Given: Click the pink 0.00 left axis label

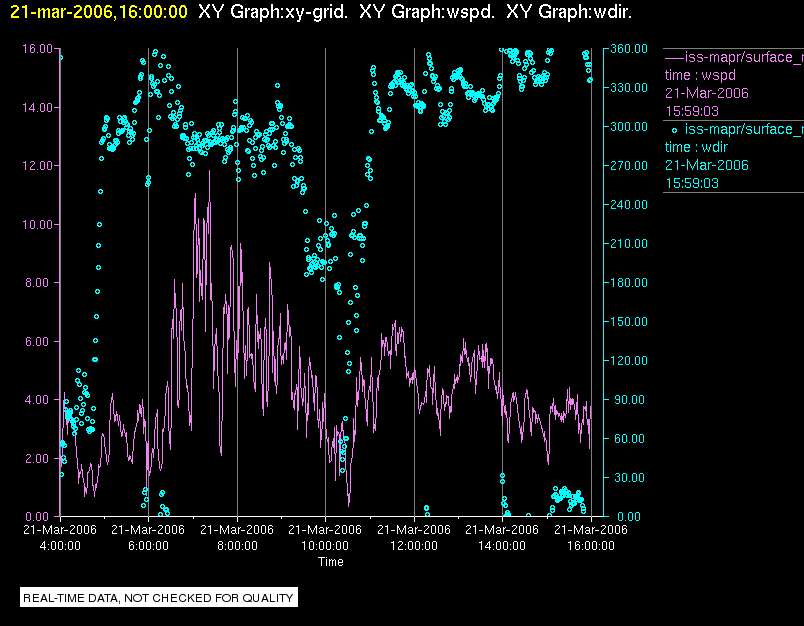Looking at the screenshot, I should tap(39, 516).
